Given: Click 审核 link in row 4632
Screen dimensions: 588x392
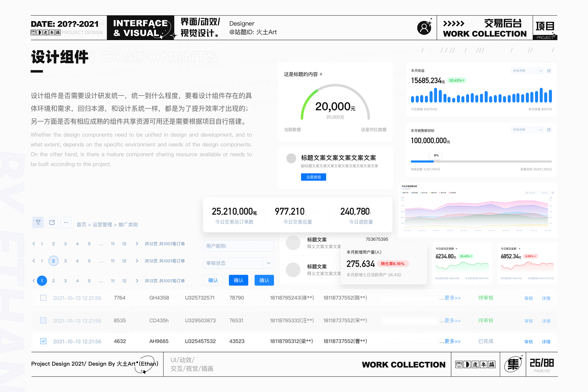Looking at the screenshot, I should pos(529,342).
